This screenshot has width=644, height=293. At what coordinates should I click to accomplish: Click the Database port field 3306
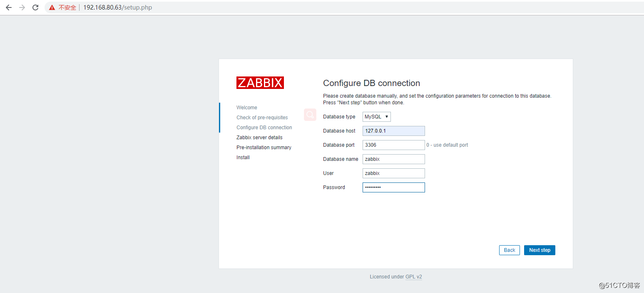pyautogui.click(x=394, y=145)
